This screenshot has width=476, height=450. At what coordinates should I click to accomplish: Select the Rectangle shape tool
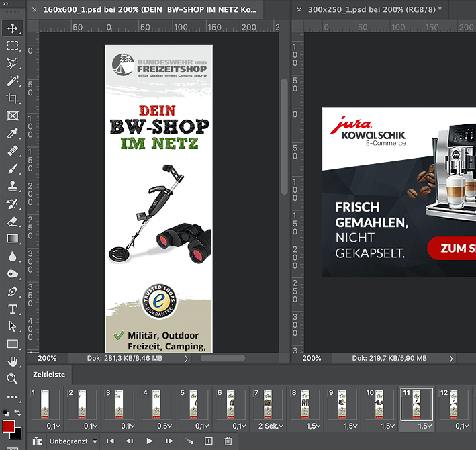13,344
